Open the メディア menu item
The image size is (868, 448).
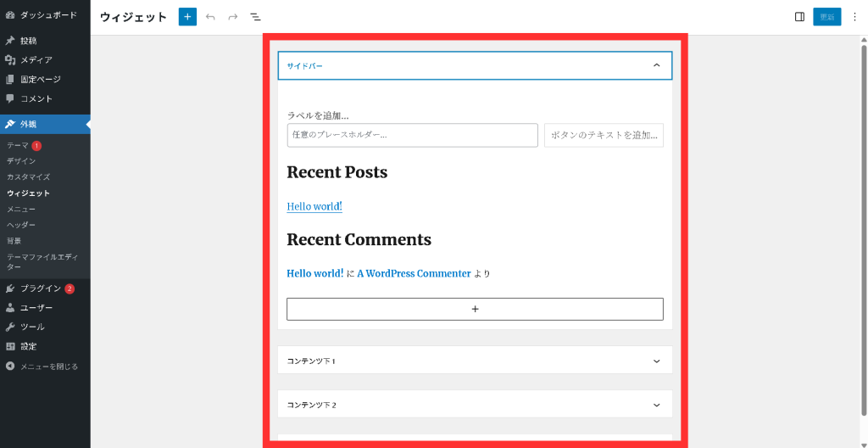(x=36, y=60)
